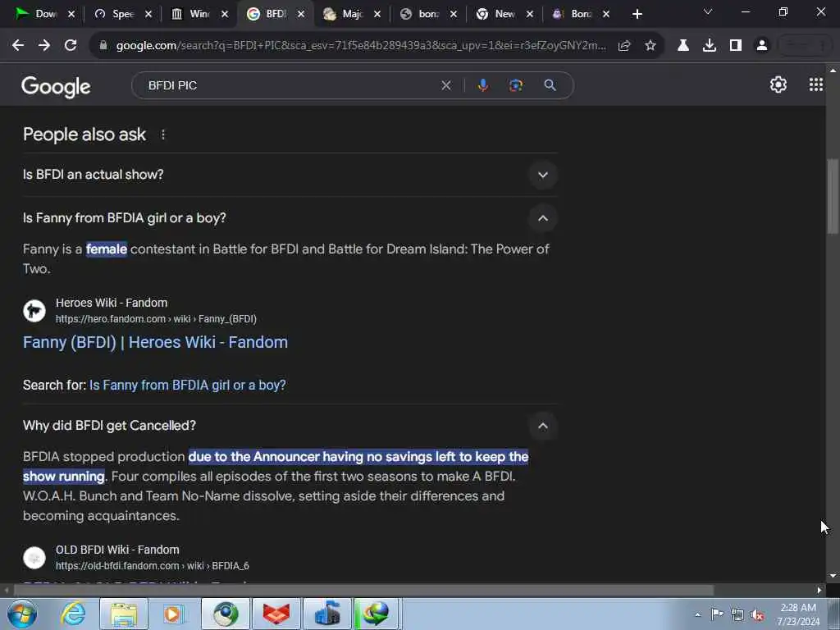
Task: Launch Internet Explorer from the taskbar
Action: tap(73, 614)
